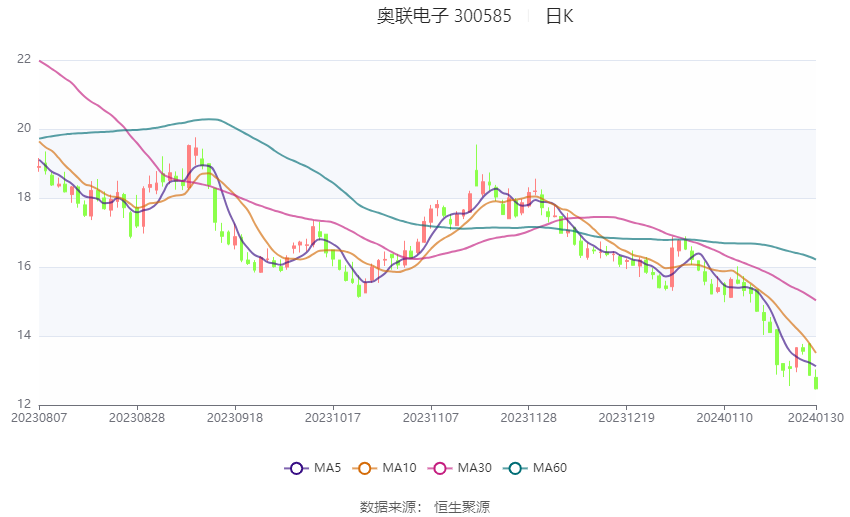This screenshot has height=517, width=850.
Task: Click the 20231017 date axis label
Action: (333, 418)
